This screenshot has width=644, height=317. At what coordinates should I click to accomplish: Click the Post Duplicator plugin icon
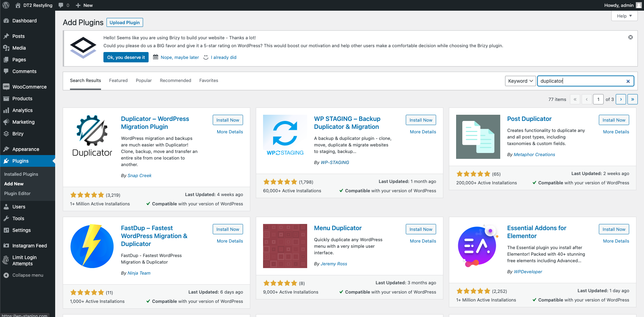click(478, 136)
